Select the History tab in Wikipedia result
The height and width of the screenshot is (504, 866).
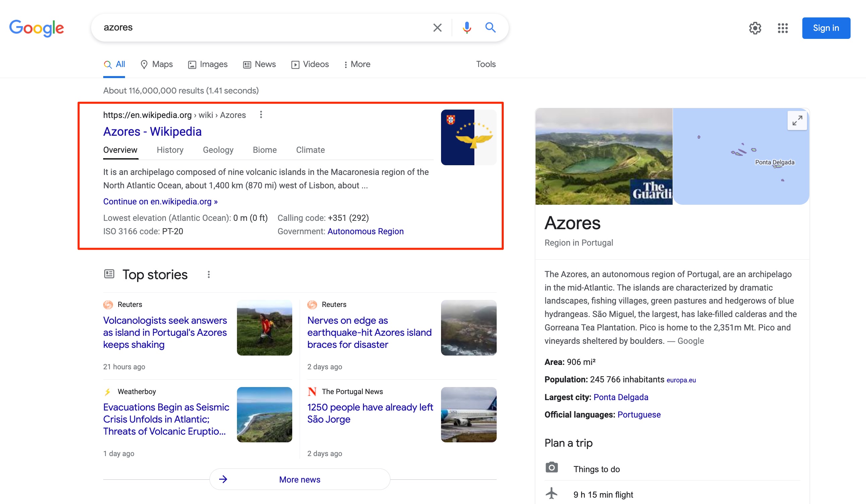point(170,150)
